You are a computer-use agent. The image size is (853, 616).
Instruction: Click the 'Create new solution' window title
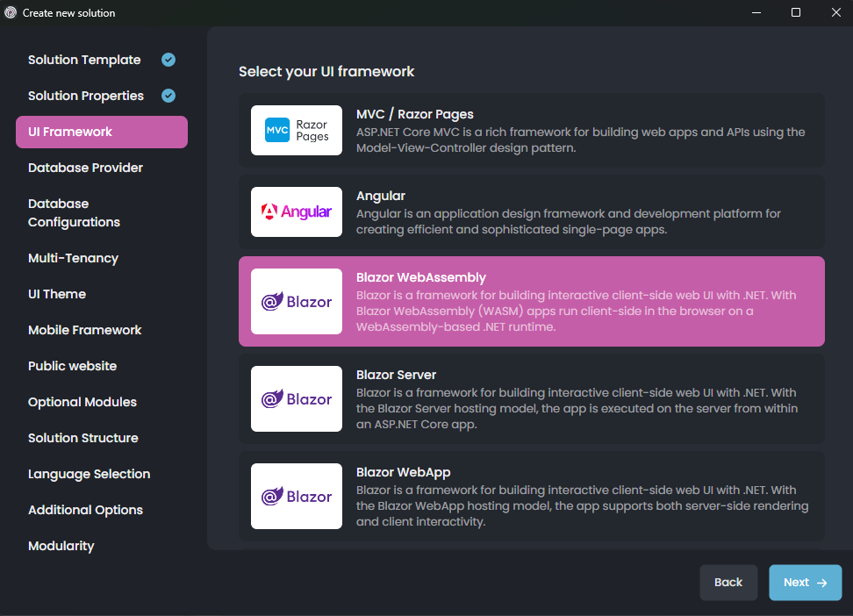pos(69,13)
